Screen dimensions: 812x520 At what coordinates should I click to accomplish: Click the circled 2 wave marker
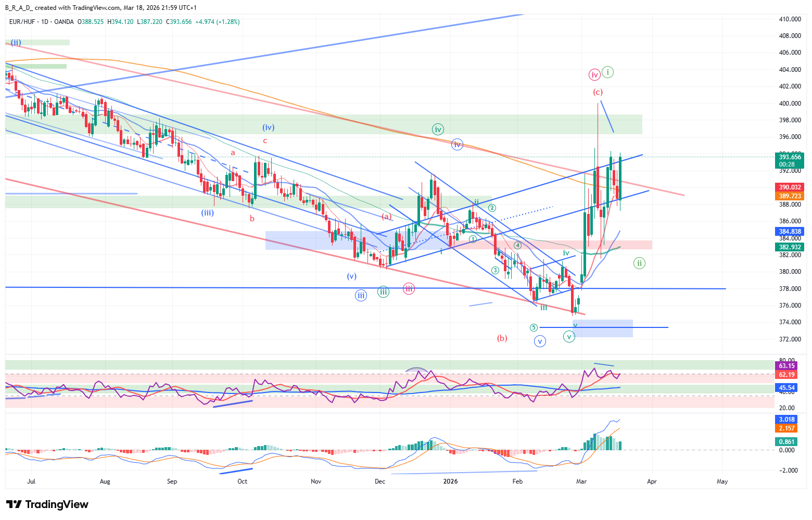[x=492, y=208]
